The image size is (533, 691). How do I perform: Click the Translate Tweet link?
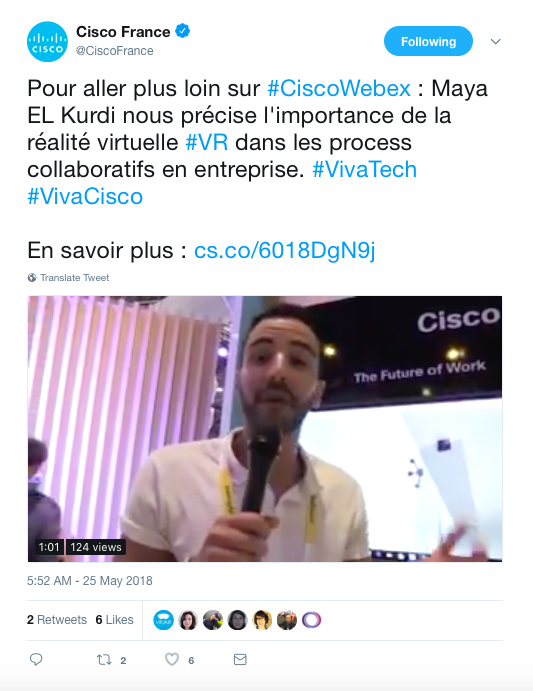(x=75, y=278)
